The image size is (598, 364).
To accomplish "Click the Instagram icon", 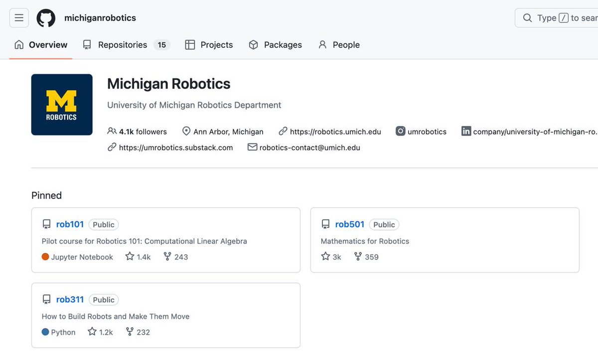I will pyautogui.click(x=401, y=131).
